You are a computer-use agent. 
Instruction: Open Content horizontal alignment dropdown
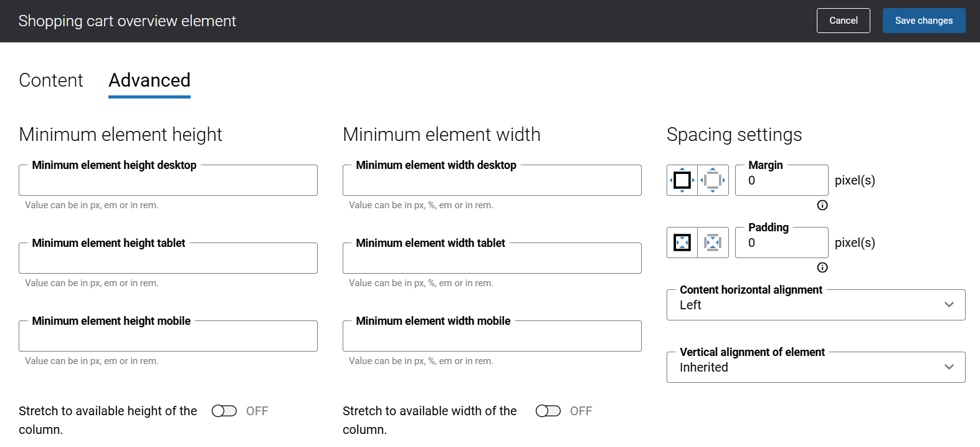click(816, 305)
